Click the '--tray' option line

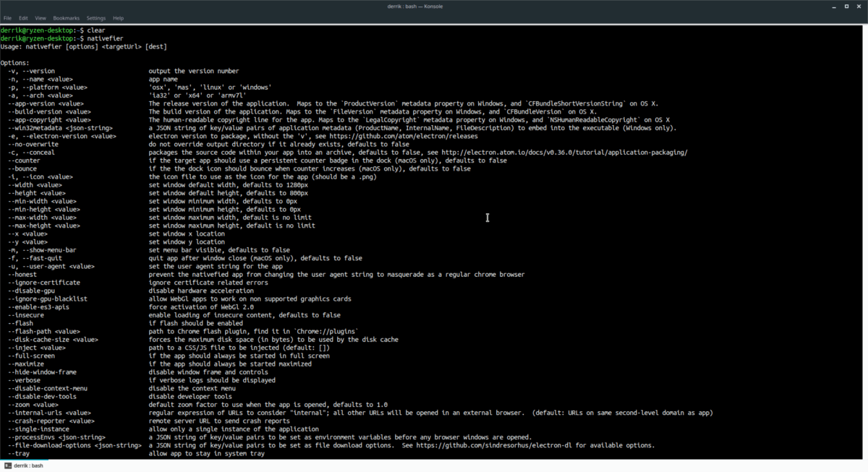[137, 454]
